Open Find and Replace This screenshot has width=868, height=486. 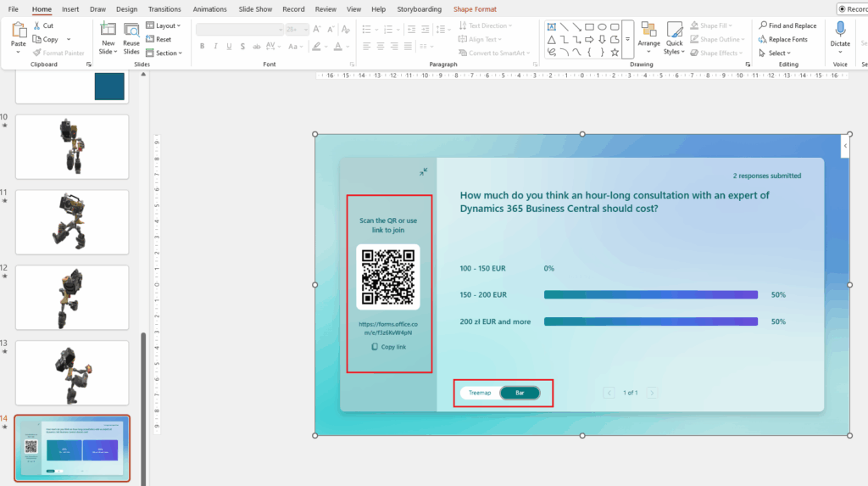787,25
